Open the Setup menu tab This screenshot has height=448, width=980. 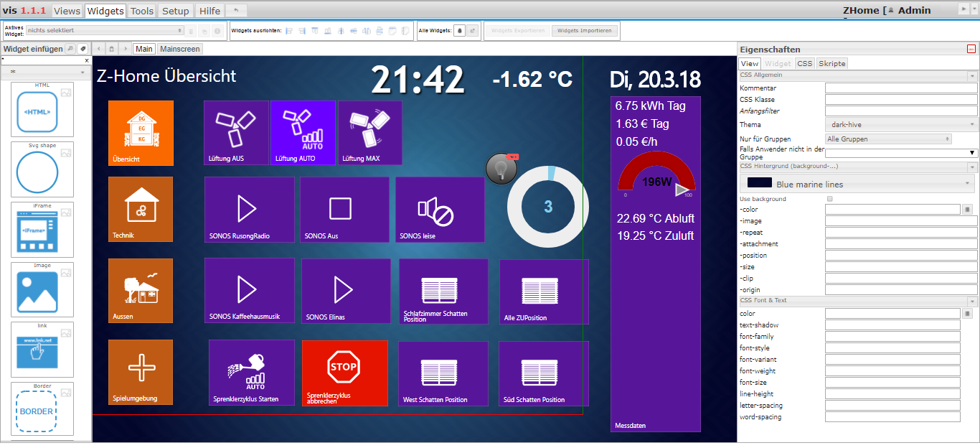176,11
